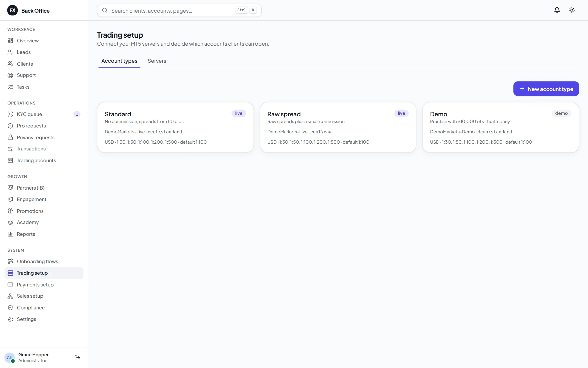
Task: Open Academy in the sidebar
Action: coord(44,222)
